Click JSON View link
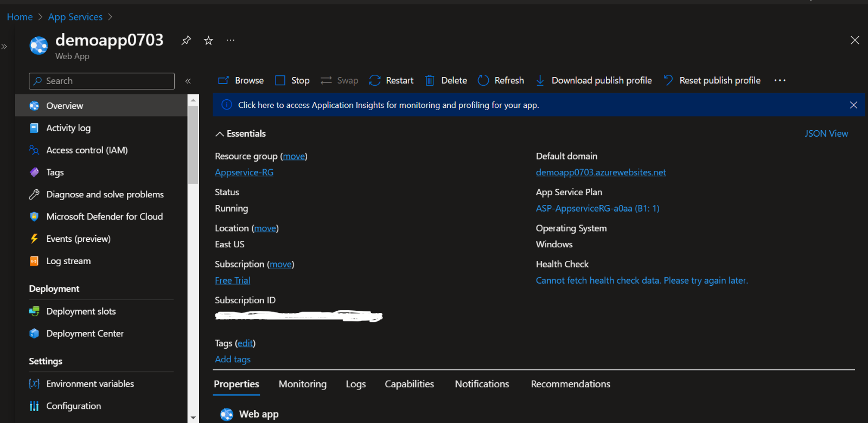 (x=826, y=133)
